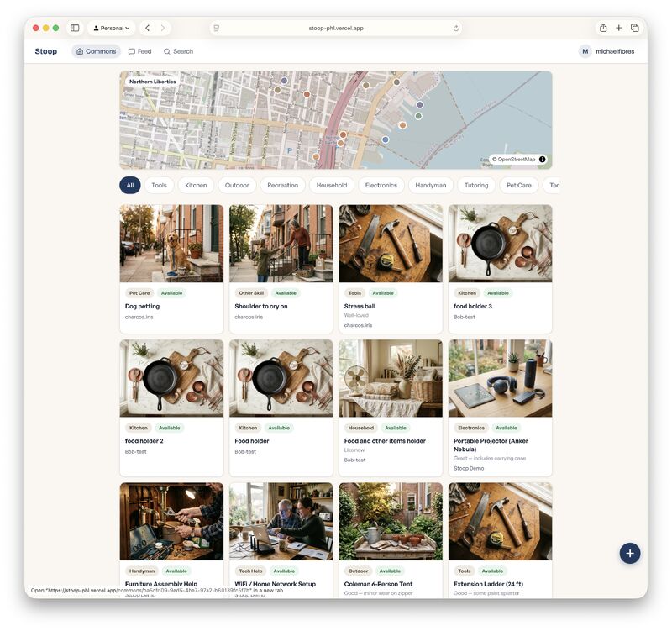Click the Safari Share icon

pyautogui.click(x=603, y=28)
